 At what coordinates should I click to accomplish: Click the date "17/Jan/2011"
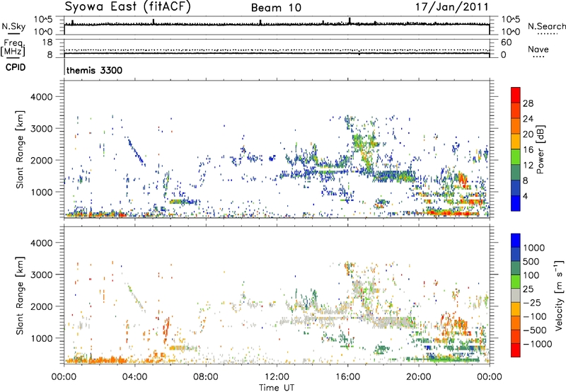(452, 6)
